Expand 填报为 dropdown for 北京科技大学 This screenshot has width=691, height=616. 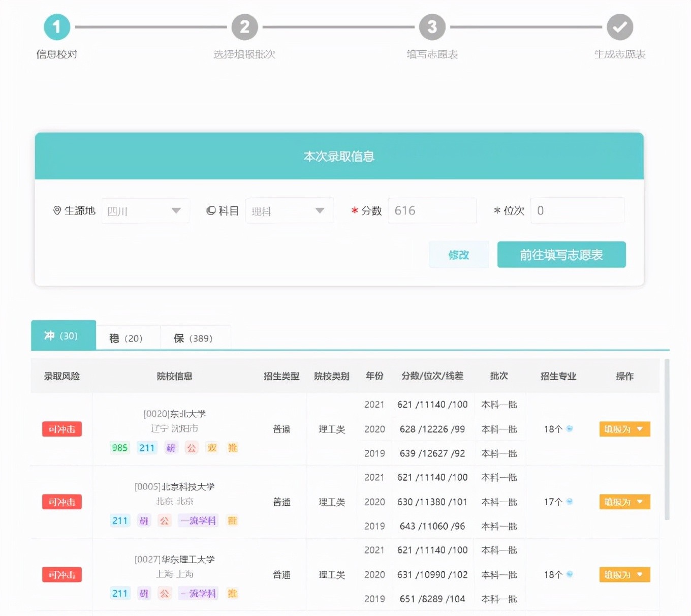(624, 502)
